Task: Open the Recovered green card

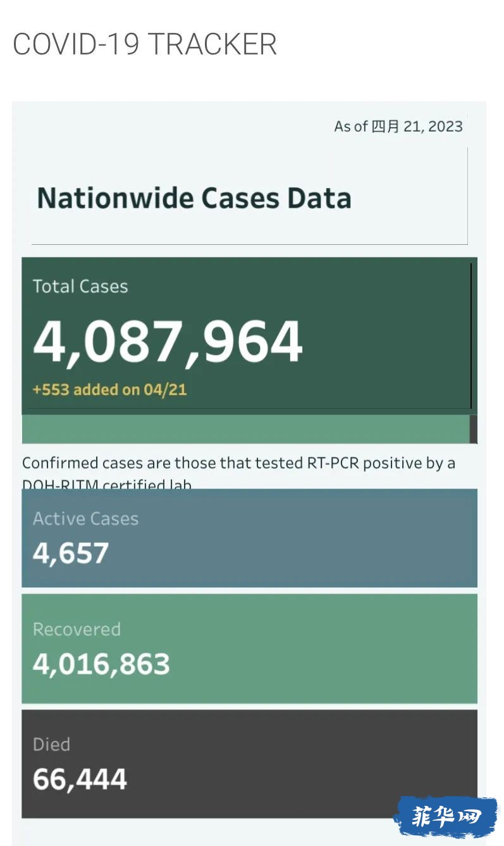Action: [x=249, y=649]
